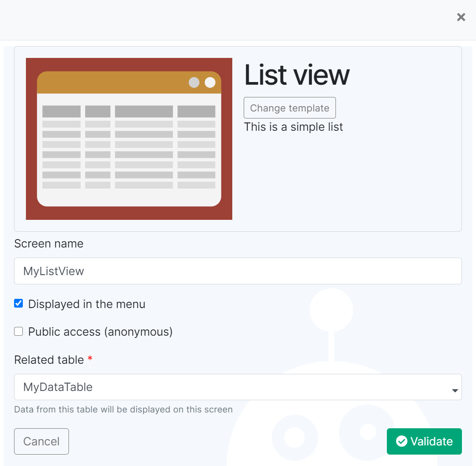Click the "List view" heading text

coord(297,75)
